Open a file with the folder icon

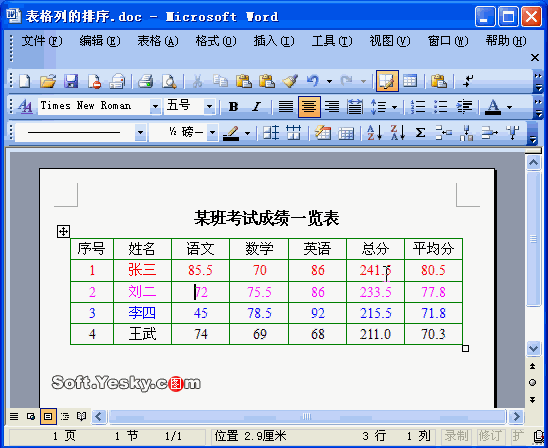coord(48,81)
